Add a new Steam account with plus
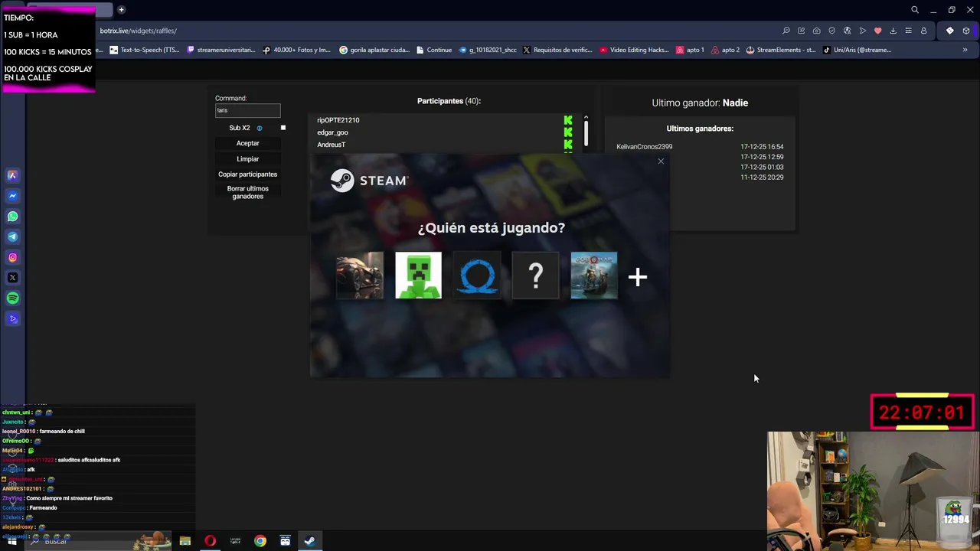Screen dimensions: 980x551 click(x=638, y=277)
